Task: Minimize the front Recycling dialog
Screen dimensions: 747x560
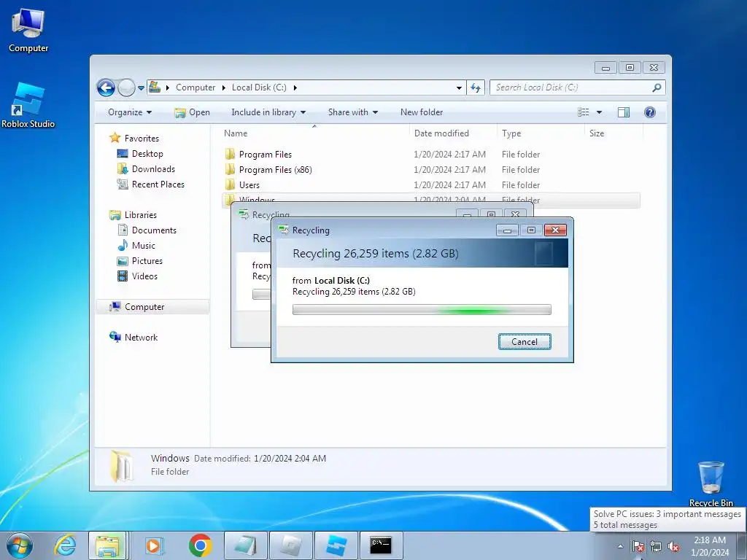Action: [x=507, y=230]
